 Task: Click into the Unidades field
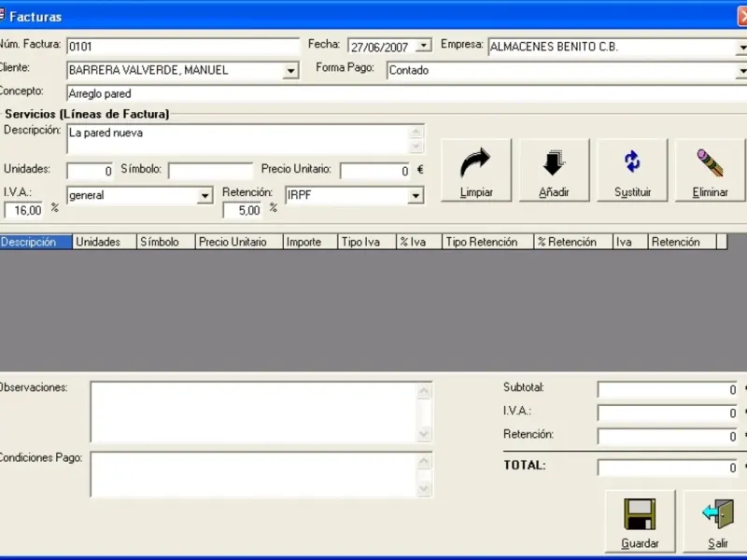click(x=90, y=171)
